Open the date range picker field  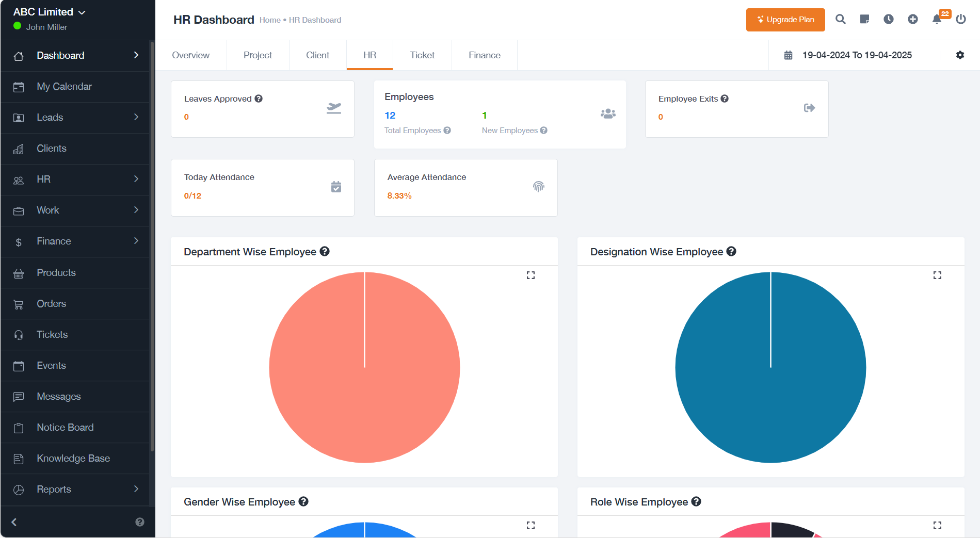856,55
